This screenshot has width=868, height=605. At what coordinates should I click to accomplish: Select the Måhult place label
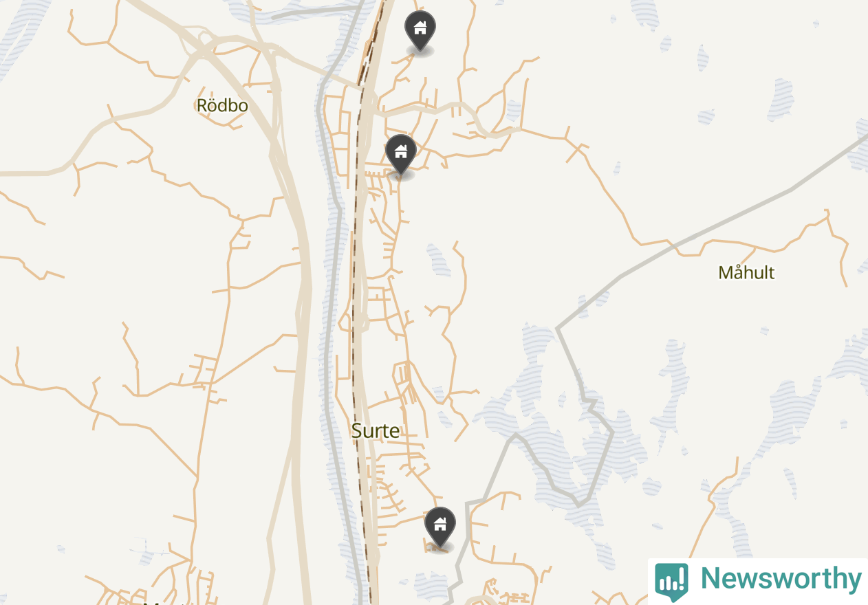(746, 272)
